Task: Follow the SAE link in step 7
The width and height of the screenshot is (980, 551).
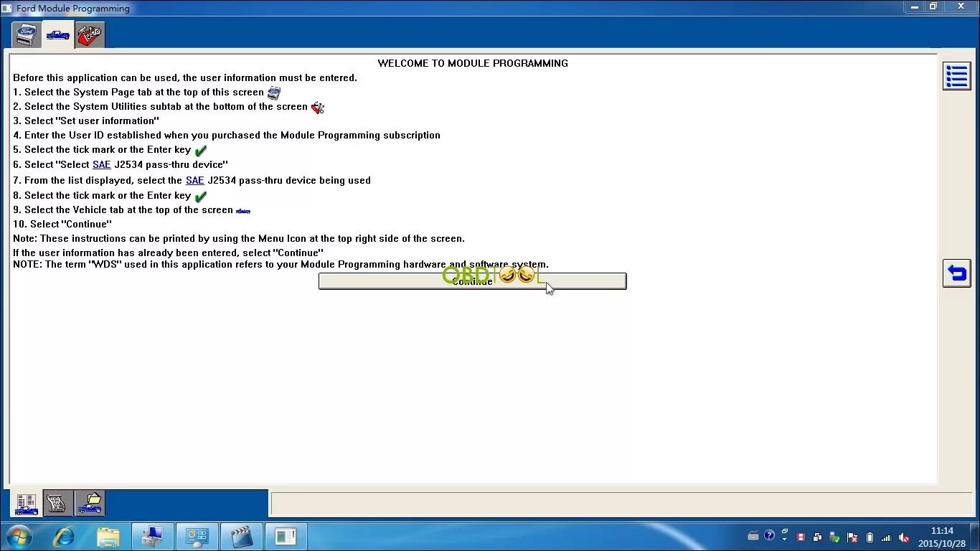Action: point(195,180)
